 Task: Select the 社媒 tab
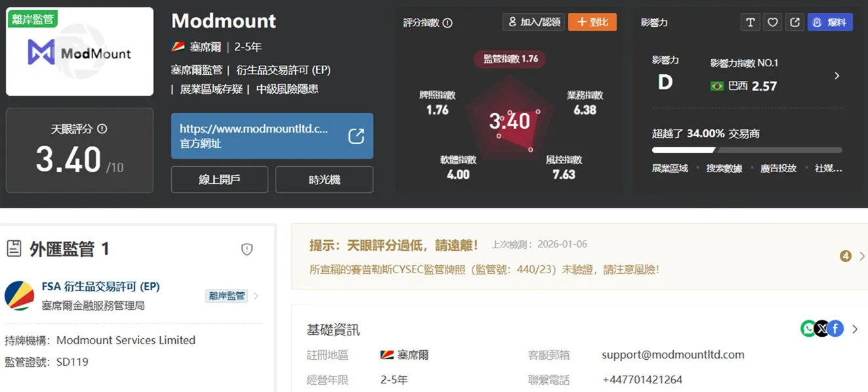point(828,168)
